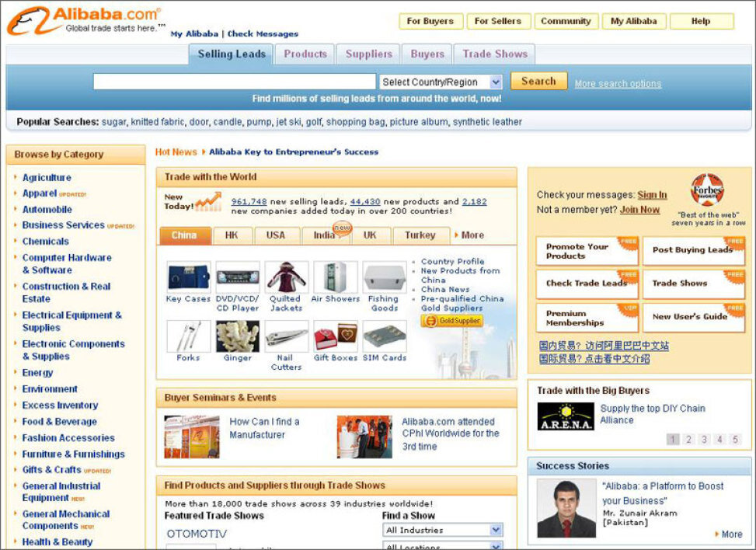Viewport: 756px width, 550px height.
Task: Click the Help button
Action: pyautogui.click(x=702, y=21)
